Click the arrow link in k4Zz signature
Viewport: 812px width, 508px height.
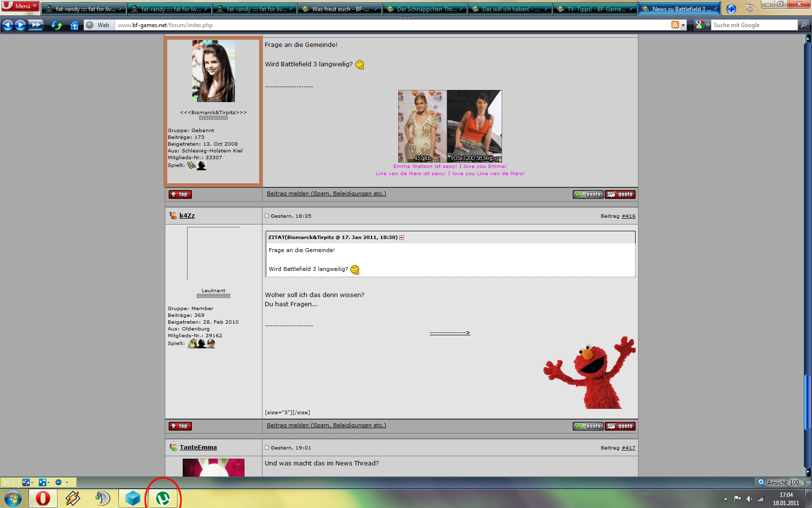(x=449, y=332)
